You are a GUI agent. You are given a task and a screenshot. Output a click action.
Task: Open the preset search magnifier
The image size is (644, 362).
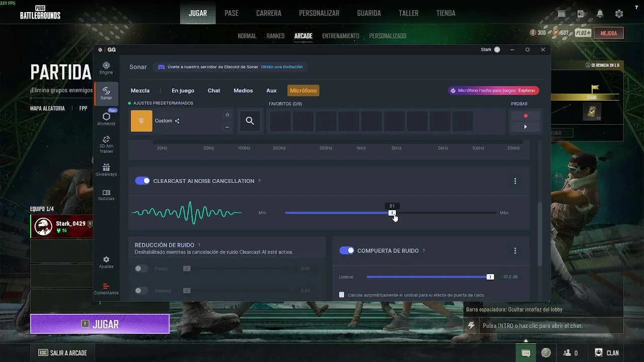tap(250, 121)
